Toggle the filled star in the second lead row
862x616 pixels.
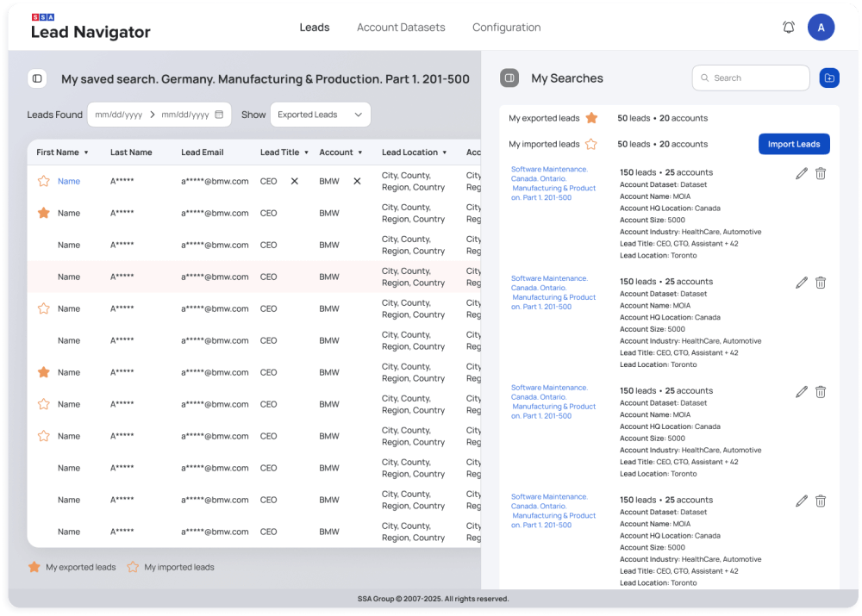pyautogui.click(x=43, y=213)
